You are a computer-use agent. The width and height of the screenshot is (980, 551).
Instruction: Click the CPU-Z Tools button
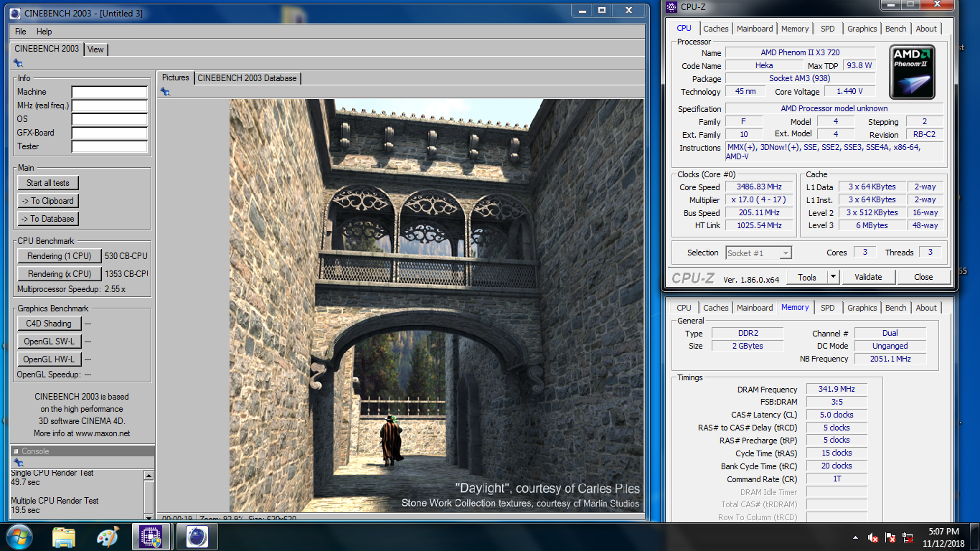tap(806, 277)
